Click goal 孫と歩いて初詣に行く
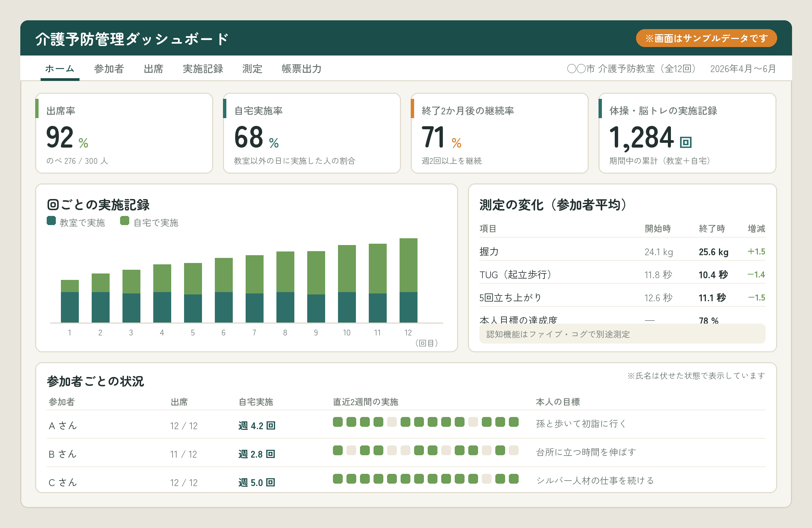The image size is (812, 528). click(x=581, y=423)
